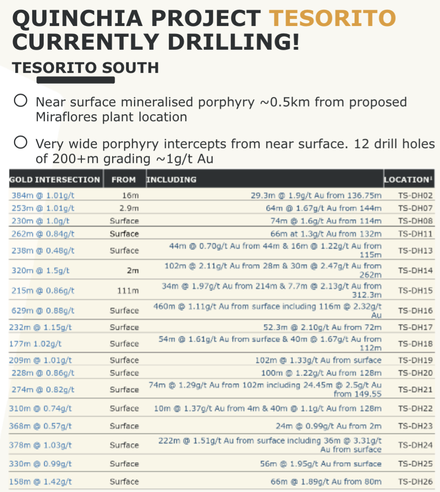Click the first circle bullet about Miraflores plant
The height and width of the screenshot is (492, 440).
coord(20,100)
